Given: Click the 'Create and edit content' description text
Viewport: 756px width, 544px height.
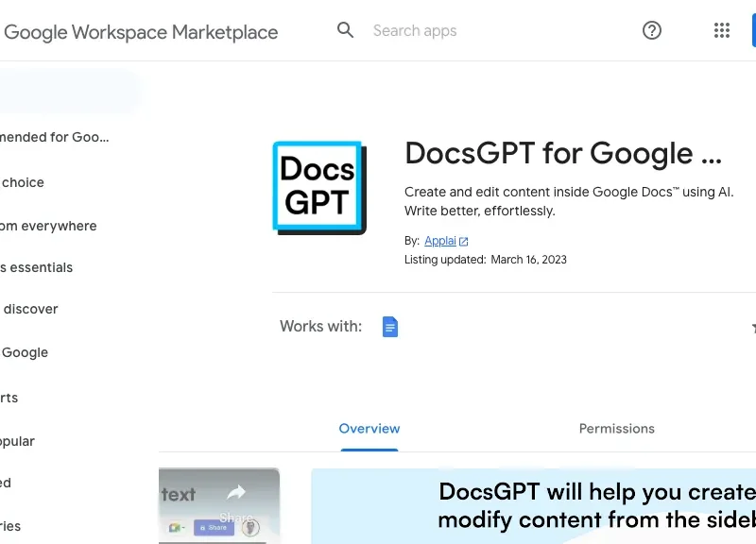Looking at the screenshot, I should pyautogui.click(x=569, y=201).
